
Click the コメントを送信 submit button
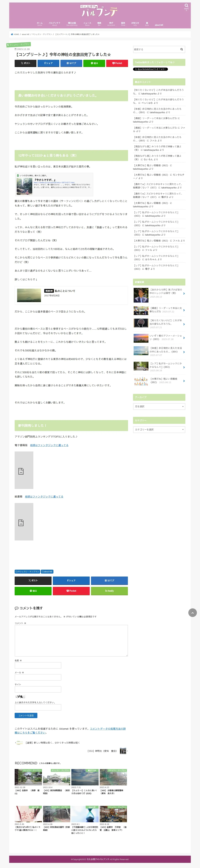[26, 715]
